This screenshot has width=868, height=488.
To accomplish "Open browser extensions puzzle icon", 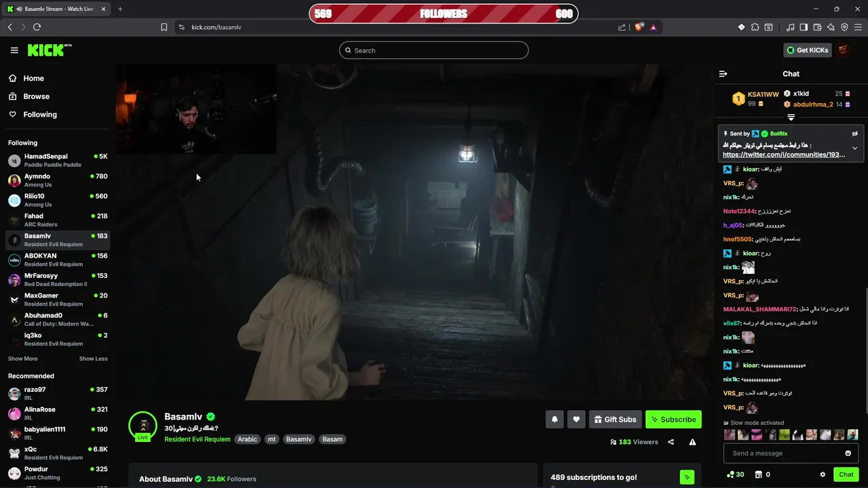I will [x=755, y=27].
